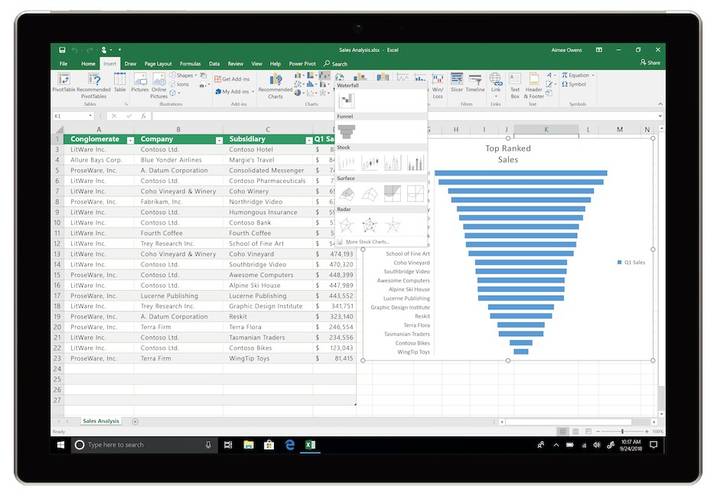This screenshot has width=714, height=500.
Task: Click the Search (Tell me) box in ribbon
Action: click(x=336, y=64)
